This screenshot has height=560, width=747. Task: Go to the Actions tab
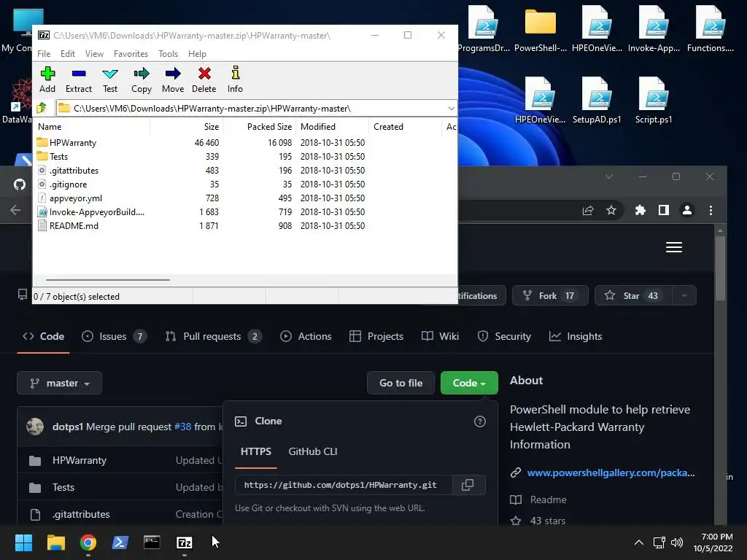(x=306, y=336)
